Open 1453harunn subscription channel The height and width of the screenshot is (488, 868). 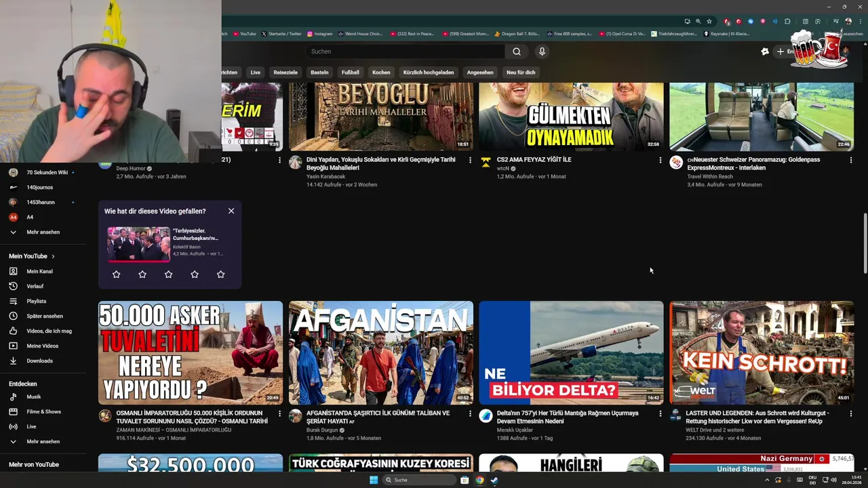[x=41, y=202]
